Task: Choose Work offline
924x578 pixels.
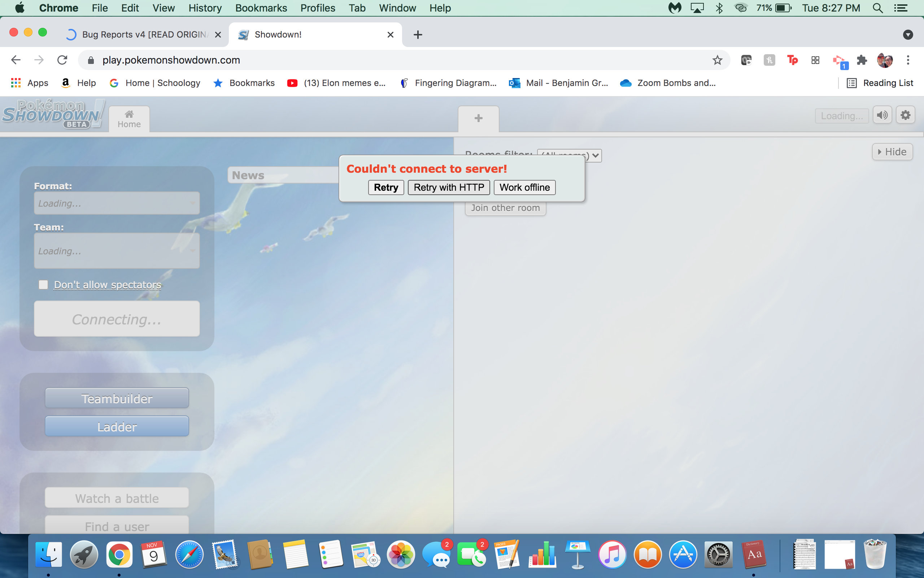Action: (524, 187)
